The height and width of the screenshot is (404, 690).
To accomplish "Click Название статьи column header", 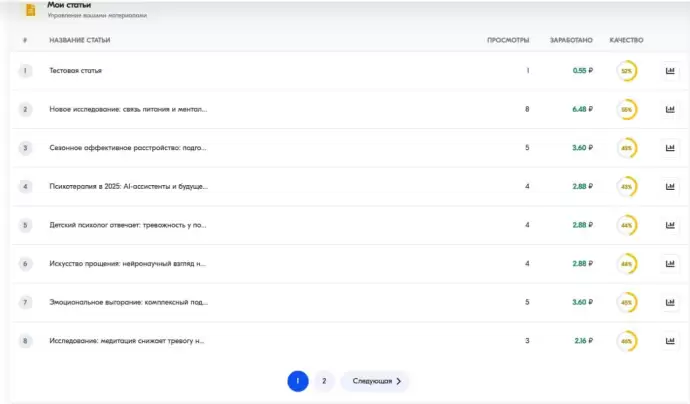I will tap(80, 40).
